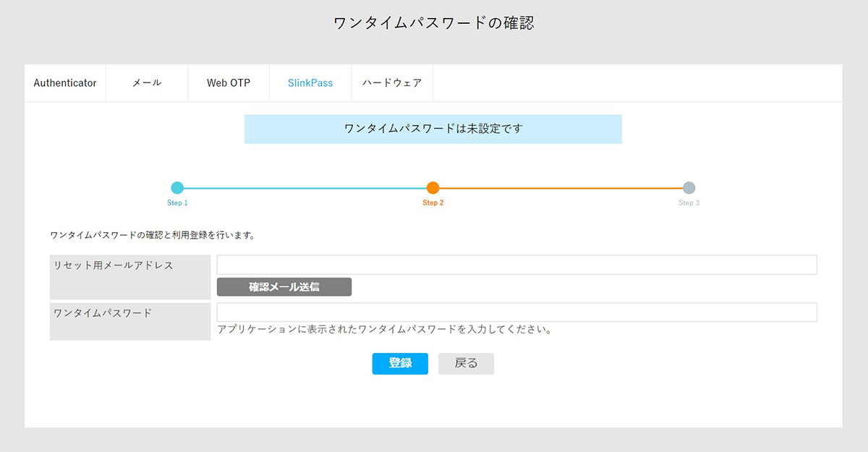Click the ワンタイムパスワード field label
Viewport: 868px width, 452px height.
pos(103,313)
